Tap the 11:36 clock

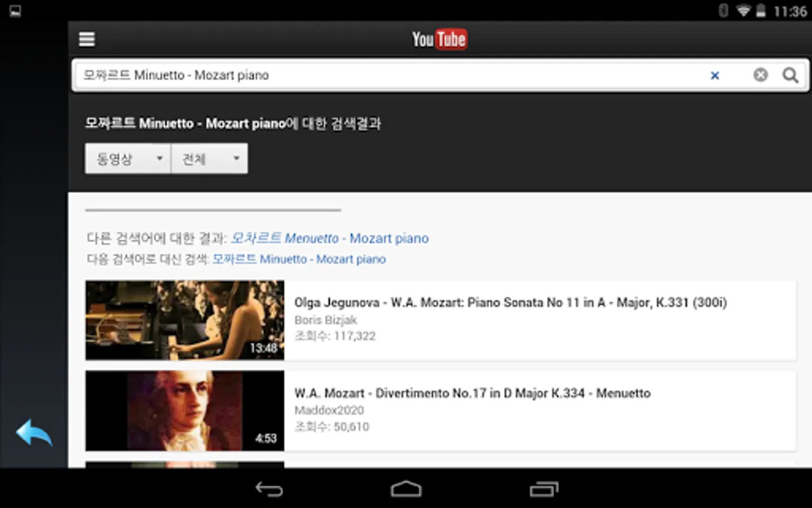790,11
